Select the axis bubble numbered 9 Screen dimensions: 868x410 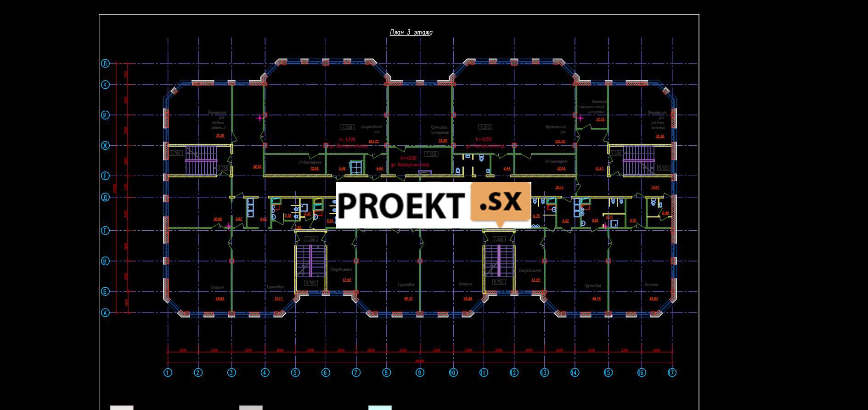(420, 372)
